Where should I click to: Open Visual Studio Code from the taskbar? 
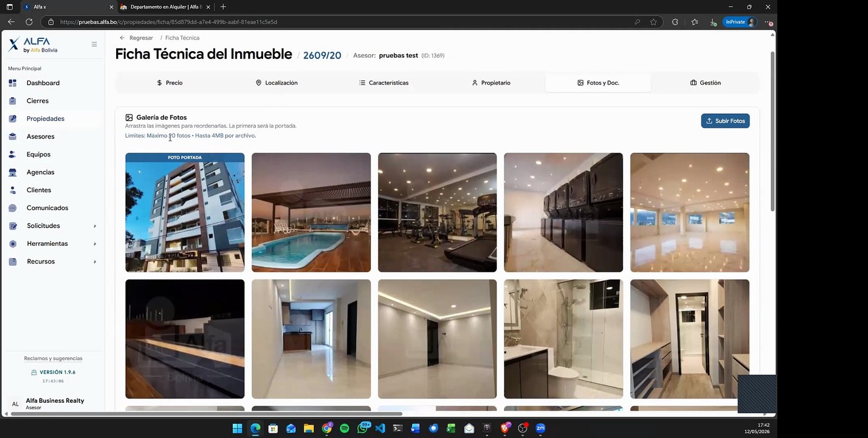(x=380, y=428)
